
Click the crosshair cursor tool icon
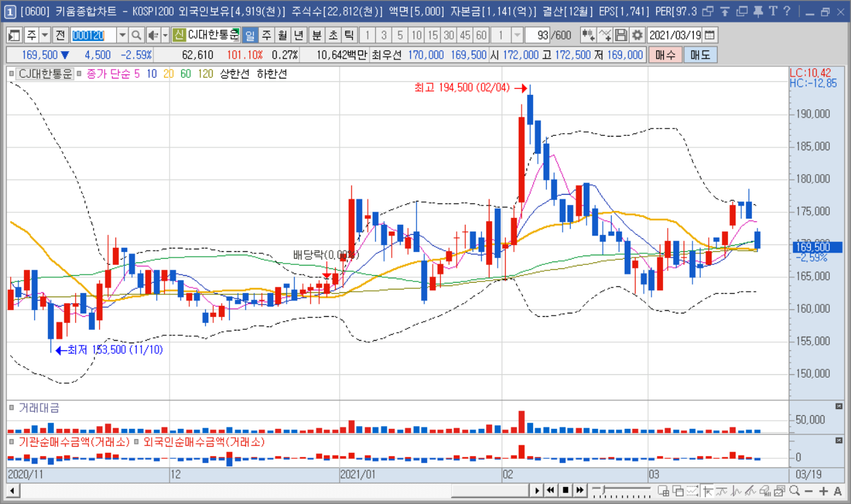708,490
